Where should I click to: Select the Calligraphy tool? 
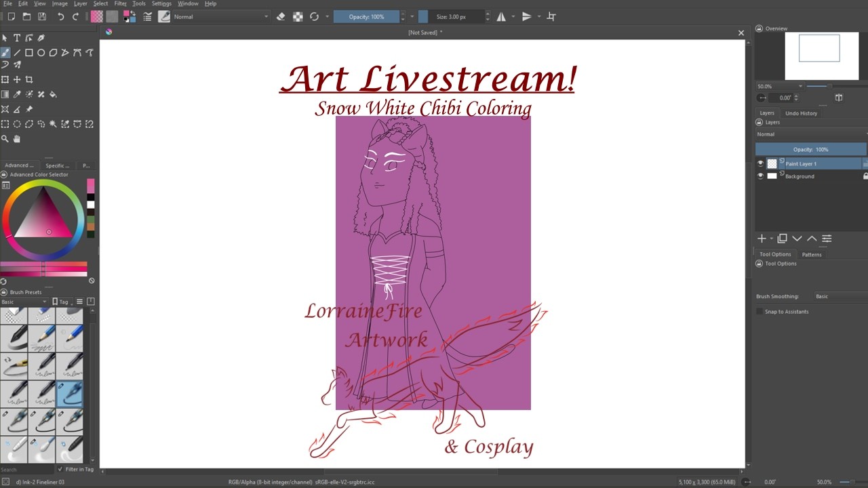(41, 38)
